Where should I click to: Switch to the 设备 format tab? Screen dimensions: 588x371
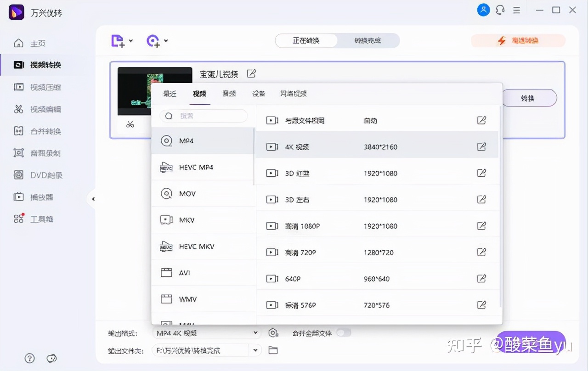pyautogui.click(x=259, y=93)
